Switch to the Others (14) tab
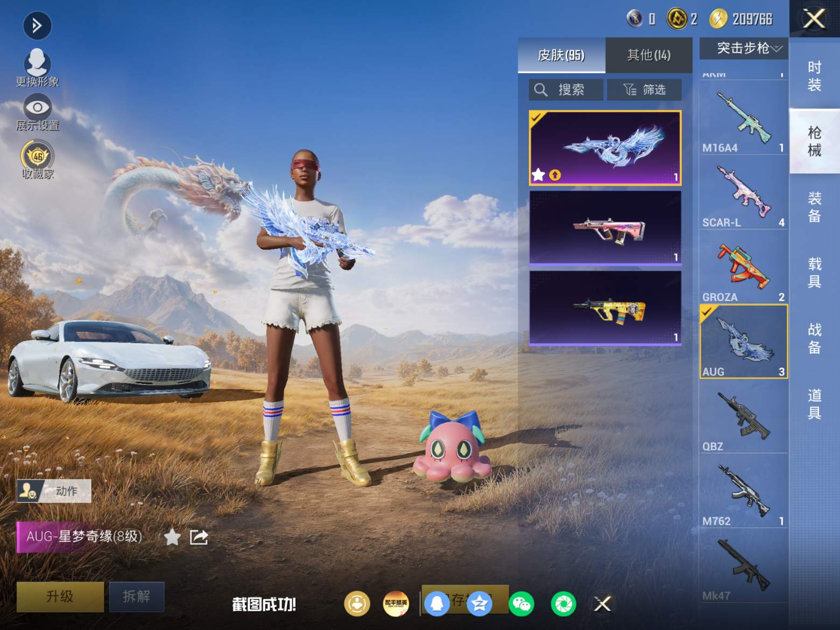Screen dimensions: 840x630 (648, 55)
